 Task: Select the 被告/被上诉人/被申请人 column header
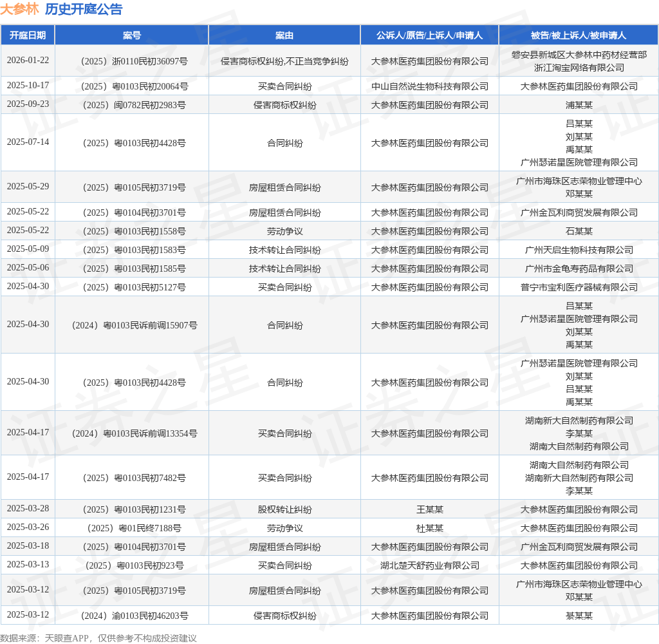click(x=579, y=35)
